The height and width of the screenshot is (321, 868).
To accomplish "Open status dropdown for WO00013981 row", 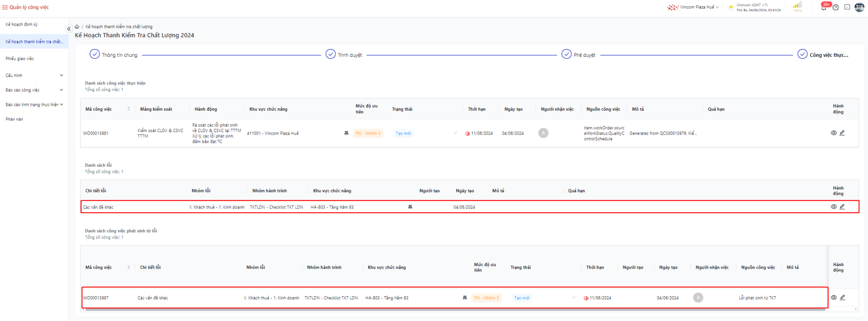I will 455,133.
